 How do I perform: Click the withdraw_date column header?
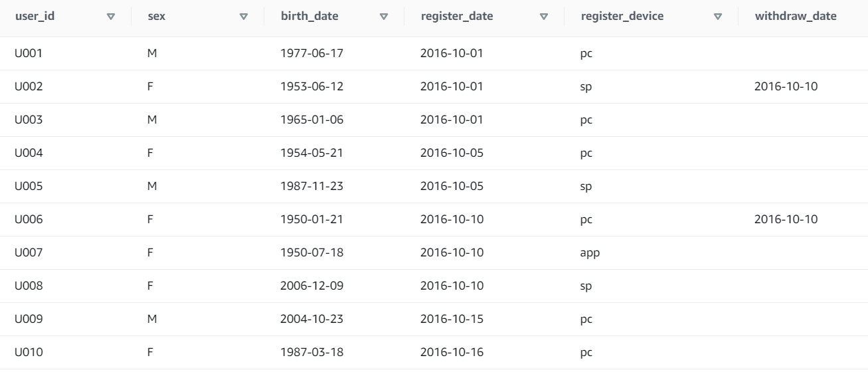[x=796, y=16]
